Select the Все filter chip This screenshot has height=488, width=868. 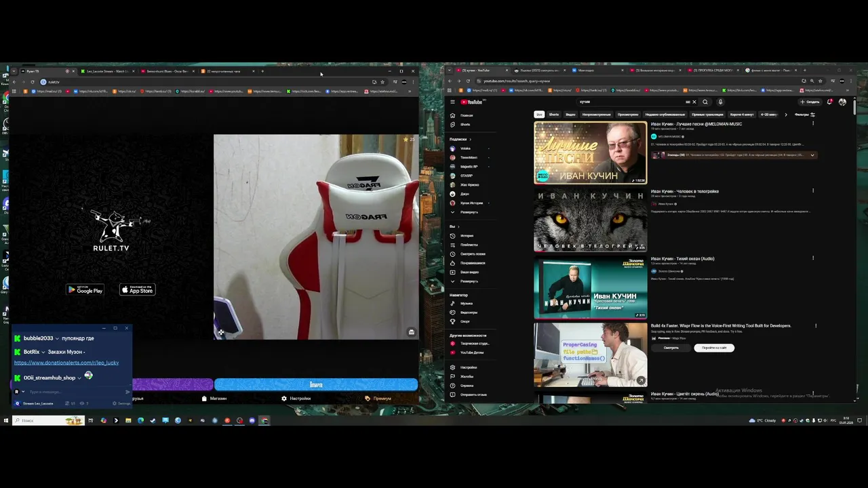point(539,115)
